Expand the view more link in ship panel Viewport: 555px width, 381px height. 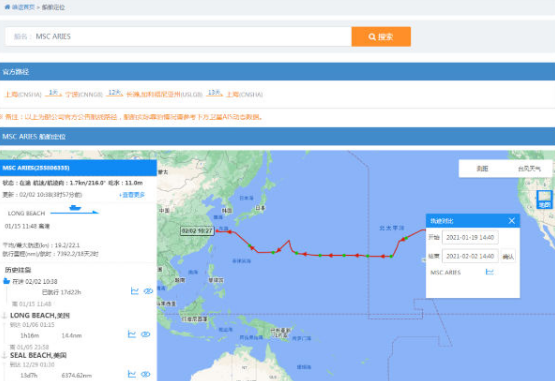pos(132,195)
